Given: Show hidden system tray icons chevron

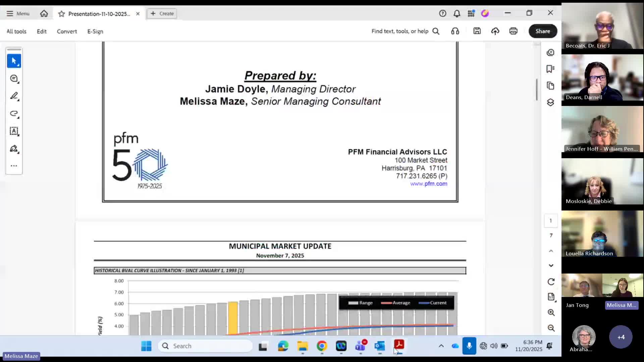Looking at the screenshot, I should click(x=441, y=346).
